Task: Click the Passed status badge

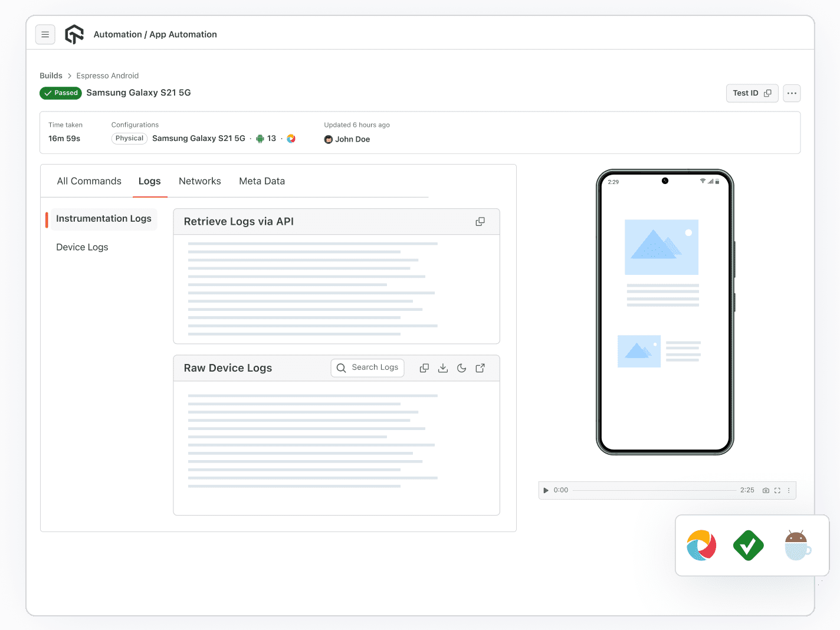Action: 61,93
